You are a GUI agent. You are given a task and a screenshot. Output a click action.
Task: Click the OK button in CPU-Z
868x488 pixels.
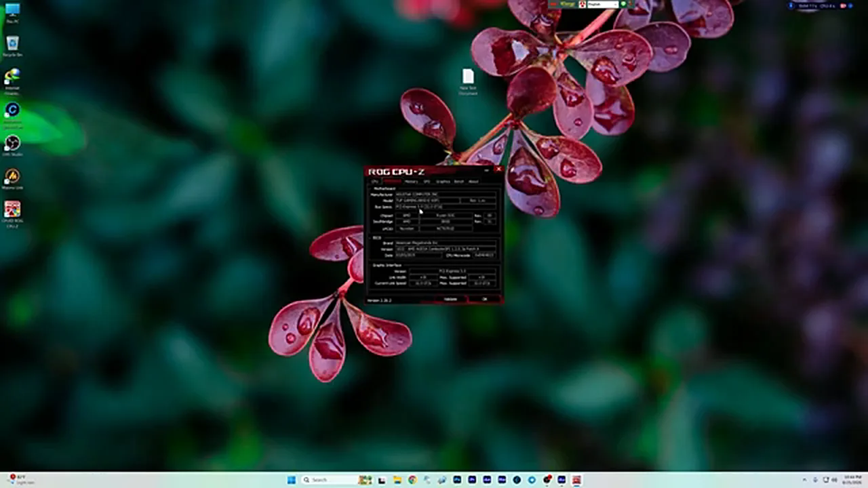(x=484, y=299)
